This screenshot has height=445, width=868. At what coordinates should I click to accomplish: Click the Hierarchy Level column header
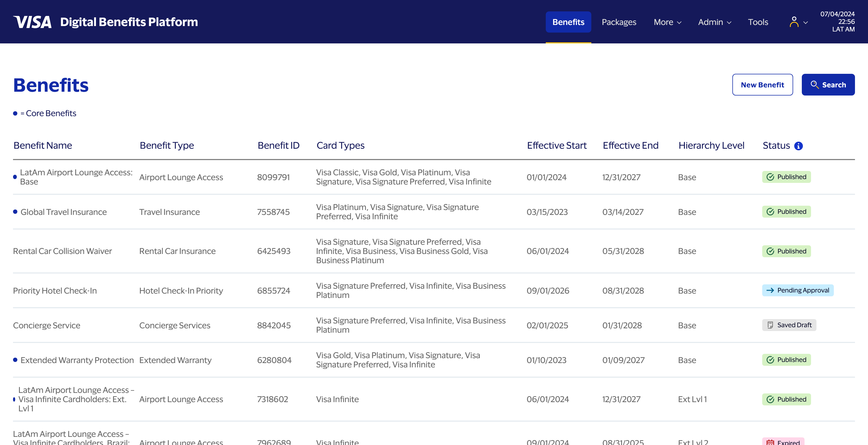[x=711, y=145]
